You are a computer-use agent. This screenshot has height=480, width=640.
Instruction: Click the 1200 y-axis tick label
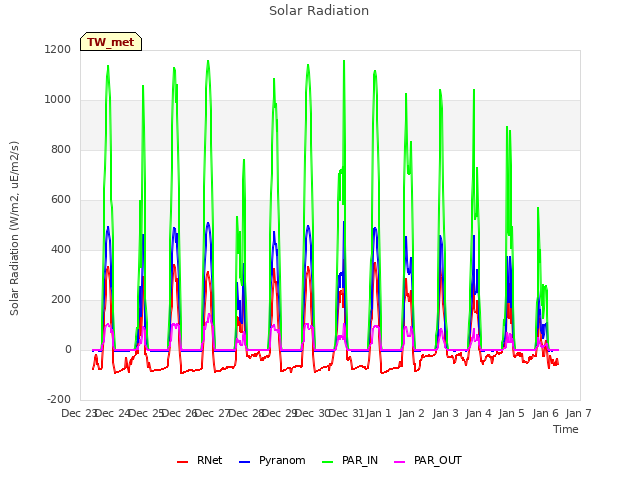58,49
